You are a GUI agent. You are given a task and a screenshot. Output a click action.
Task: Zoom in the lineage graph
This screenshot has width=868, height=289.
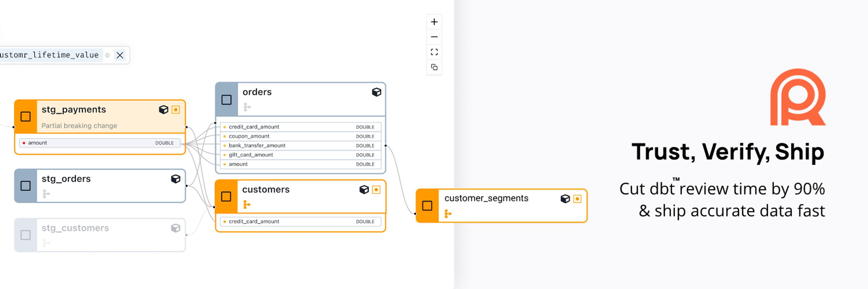tap(434, 22)
